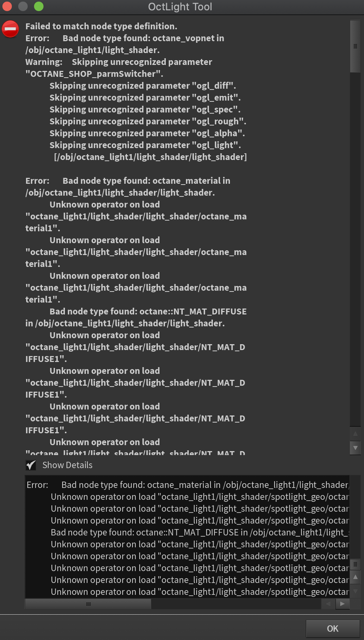This screenshot has height=640, width=364.
Task: Click the details pane vertical scrollbar thumb
Action: [355, 564]
